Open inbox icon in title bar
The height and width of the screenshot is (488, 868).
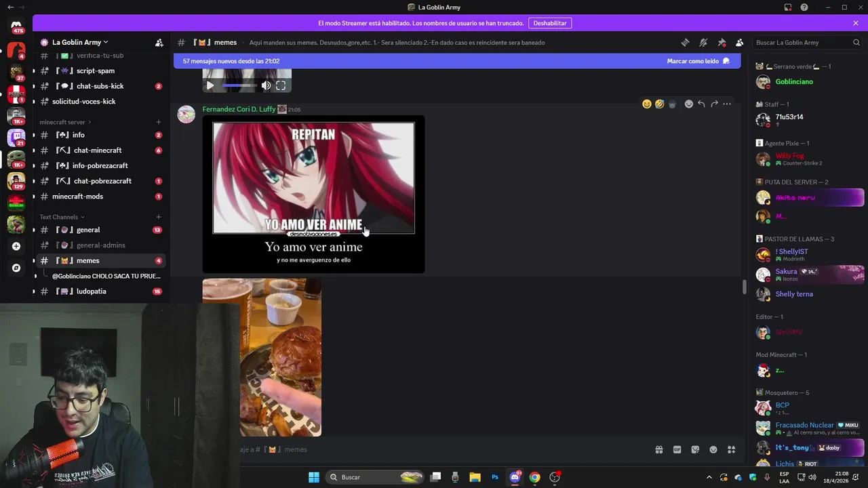(788, 7)
